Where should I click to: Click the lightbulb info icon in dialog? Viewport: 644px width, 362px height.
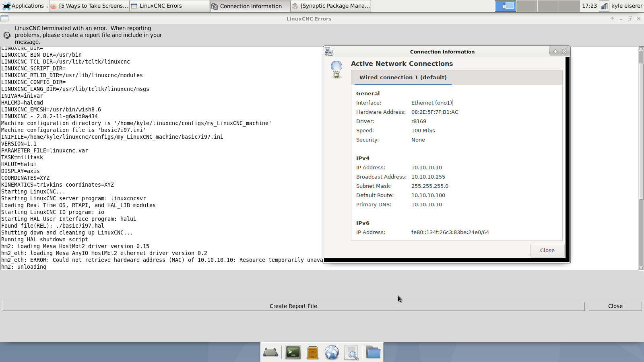pos(336,69)
